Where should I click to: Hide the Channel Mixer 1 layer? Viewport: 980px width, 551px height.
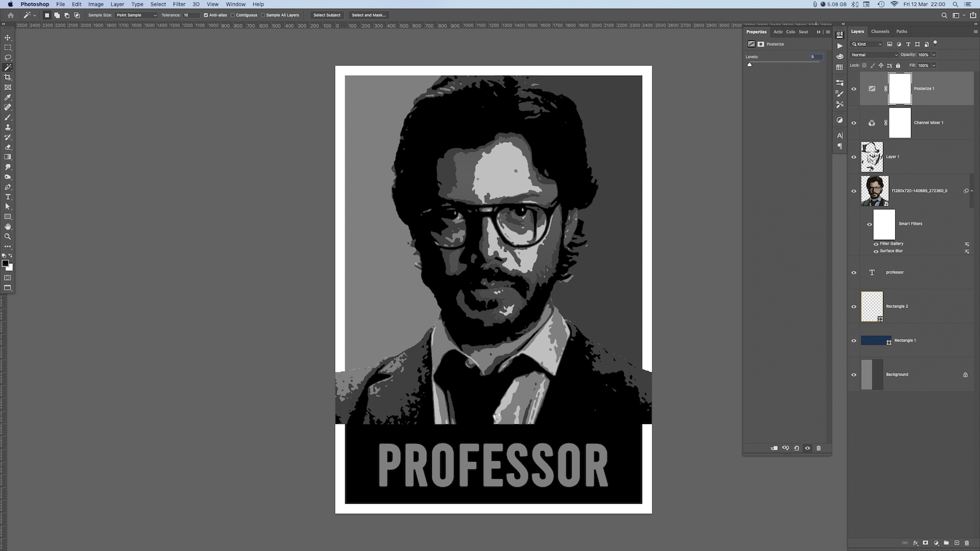pyautogui.click(x=854, y=123)
